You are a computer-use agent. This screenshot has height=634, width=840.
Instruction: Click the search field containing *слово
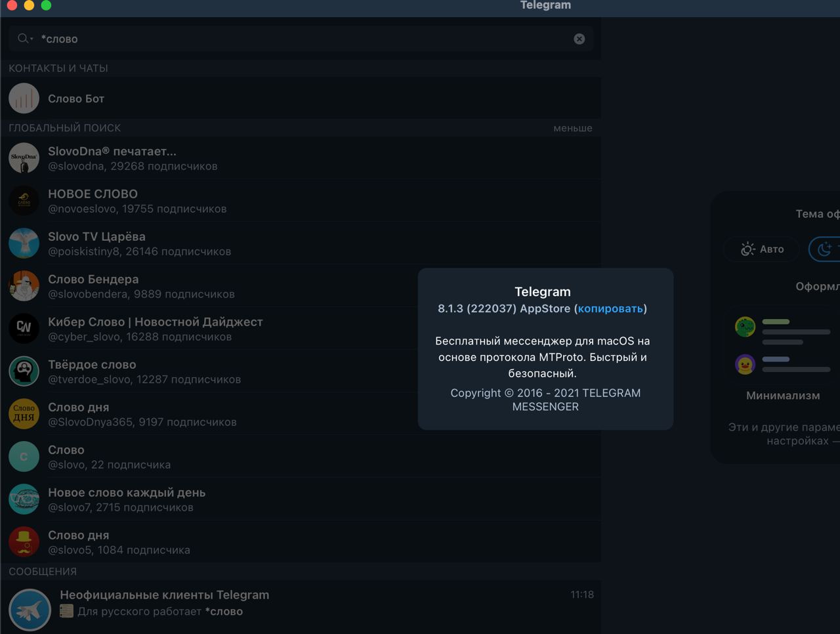coord(301,39)
